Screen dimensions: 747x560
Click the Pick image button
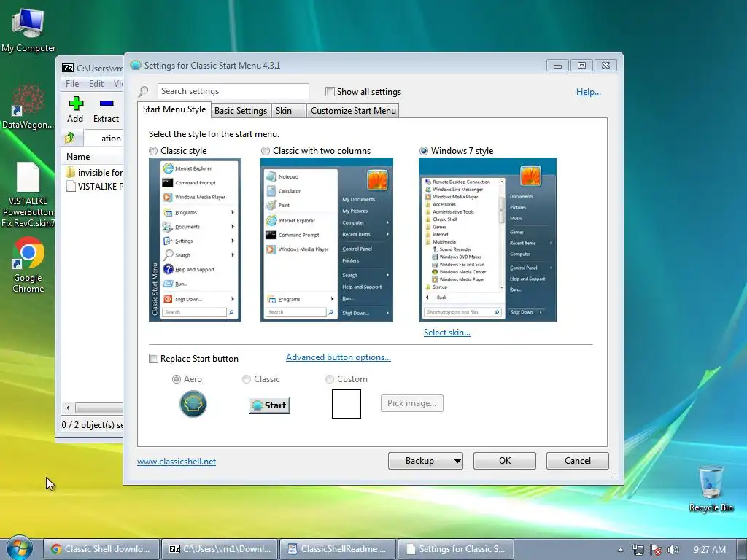coord(412,402)
